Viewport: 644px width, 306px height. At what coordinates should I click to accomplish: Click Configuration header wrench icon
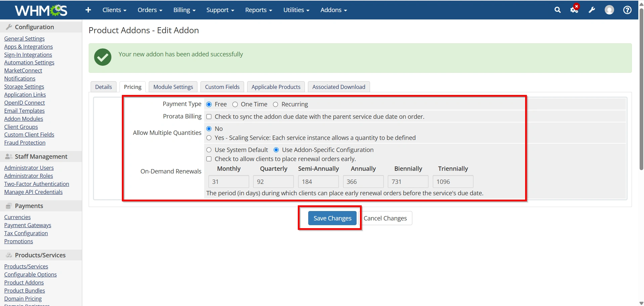pos(9,27)
